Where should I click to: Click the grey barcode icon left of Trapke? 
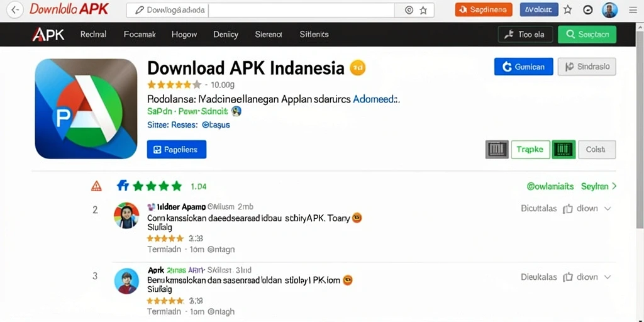497,150
